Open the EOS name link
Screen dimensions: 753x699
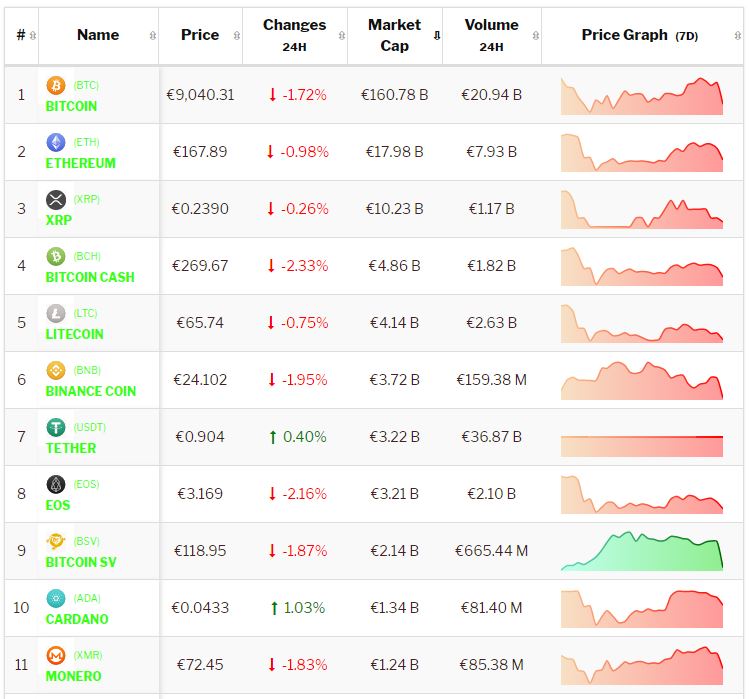58,505
